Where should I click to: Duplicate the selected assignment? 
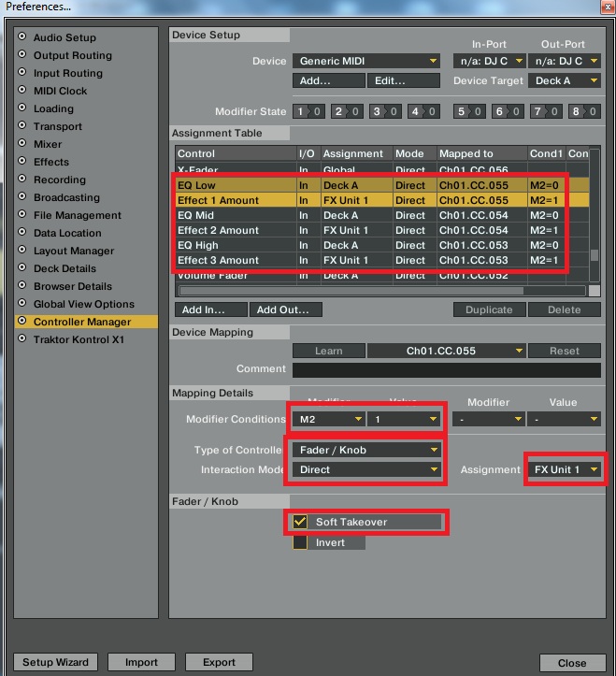pos(489,309)
